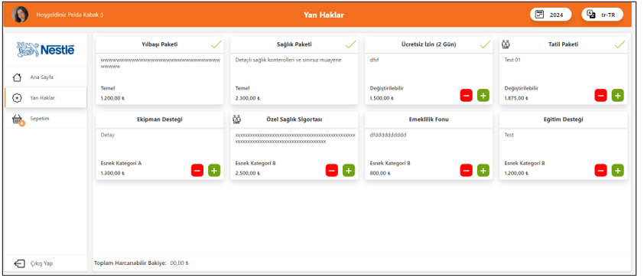Click the Emeklilik Fonu card title
Image resolution: width=644 pixels, height=278 pixels.
click(x=429, y=119)
